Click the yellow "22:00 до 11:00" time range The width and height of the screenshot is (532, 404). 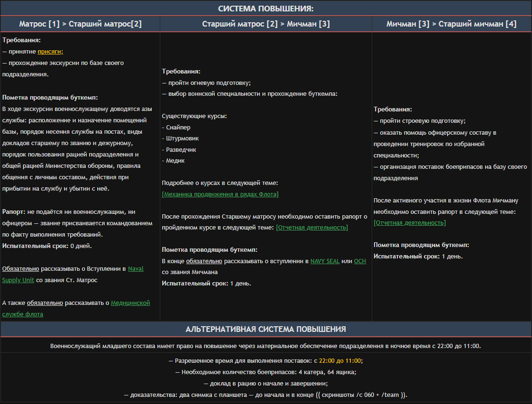pos(340,361)
